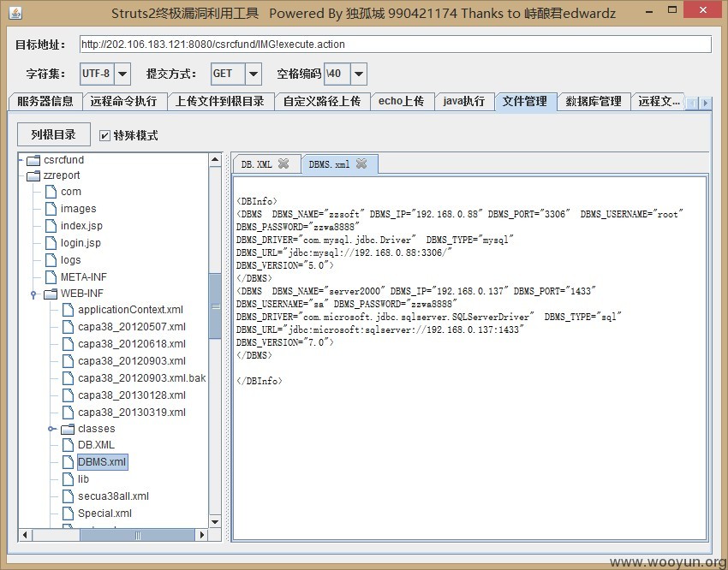Click the csrcfund folder icon
Viewport: 728px width, 570px height.
coord(33,160)
